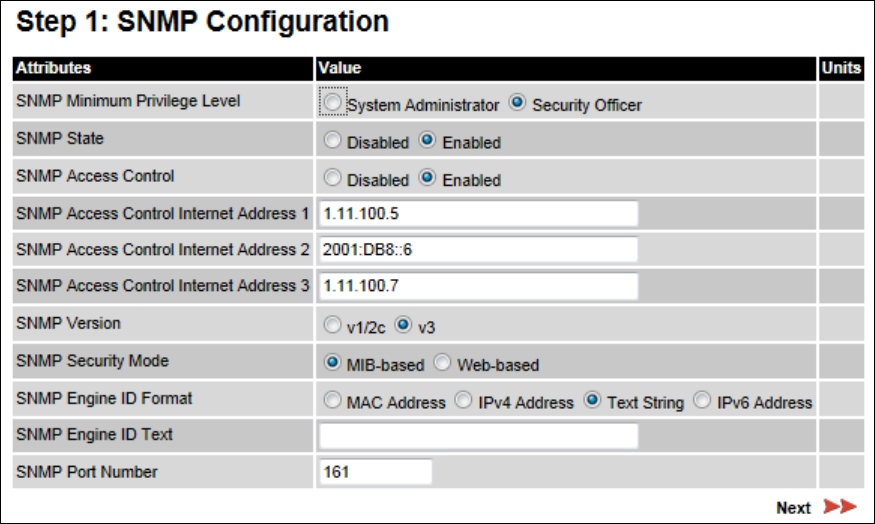Click the Attributes column header
This screenshot has width=875, height=524.
(163, 68)
